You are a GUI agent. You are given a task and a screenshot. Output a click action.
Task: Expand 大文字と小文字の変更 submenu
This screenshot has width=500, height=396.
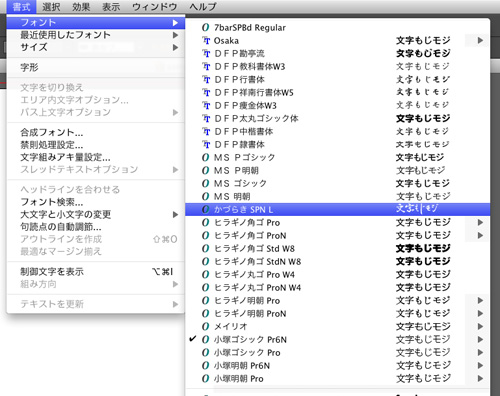[x=96, y=214]
